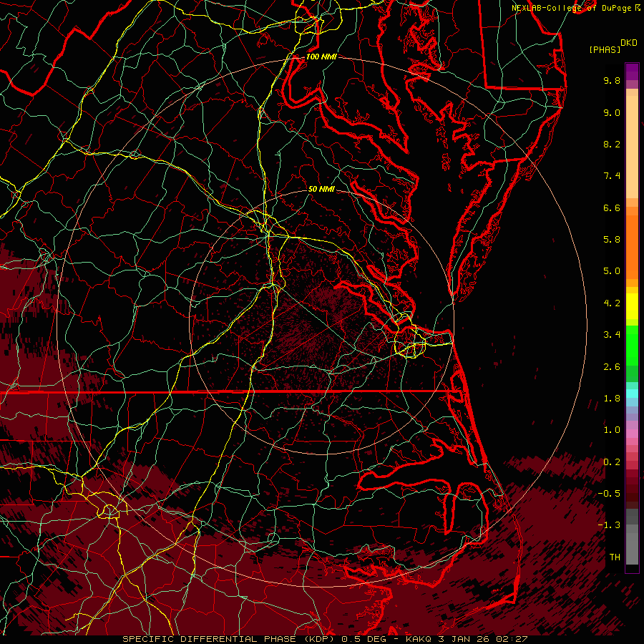Click the -0.5 scale value
Viewport: 644px width, 644px height.
[609, 494]
